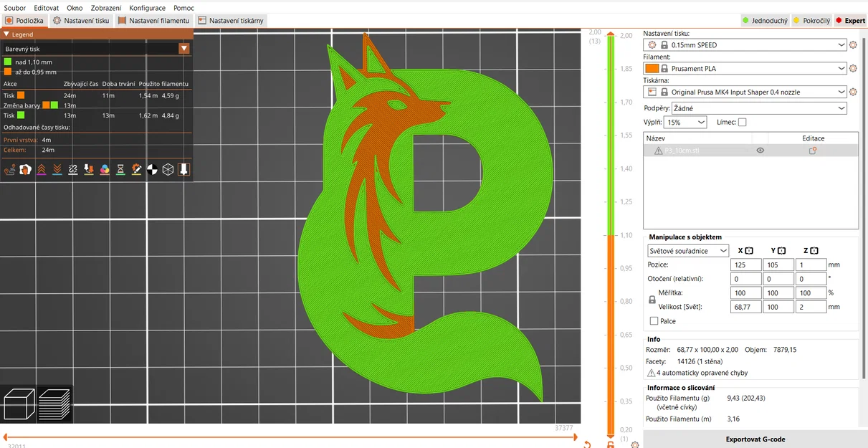
Task: Switch to Nastavení tiskárny tab
Action: click(231, 21)
